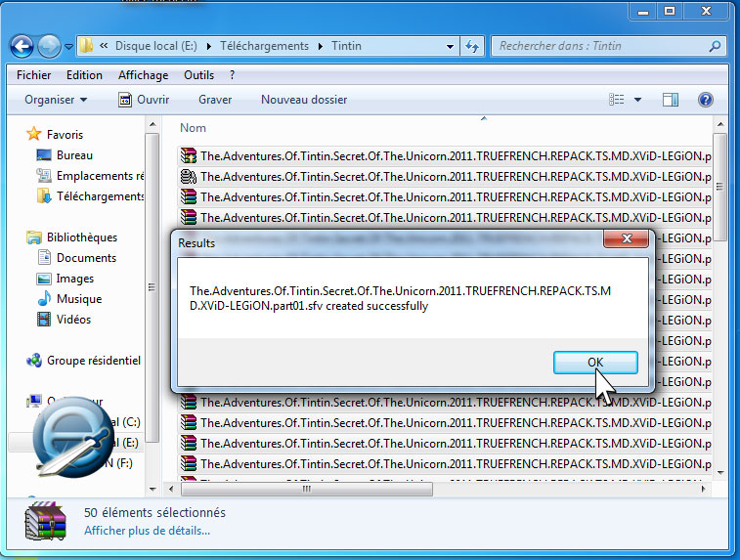
Task: Select the first Tintin file with gold star icon
Action: click(x=445, y=156)
